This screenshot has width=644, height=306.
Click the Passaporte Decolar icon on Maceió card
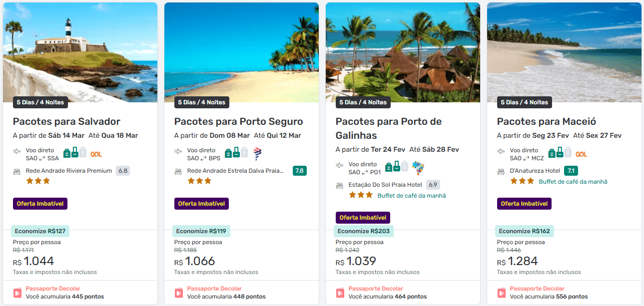[x=501, y=293]
